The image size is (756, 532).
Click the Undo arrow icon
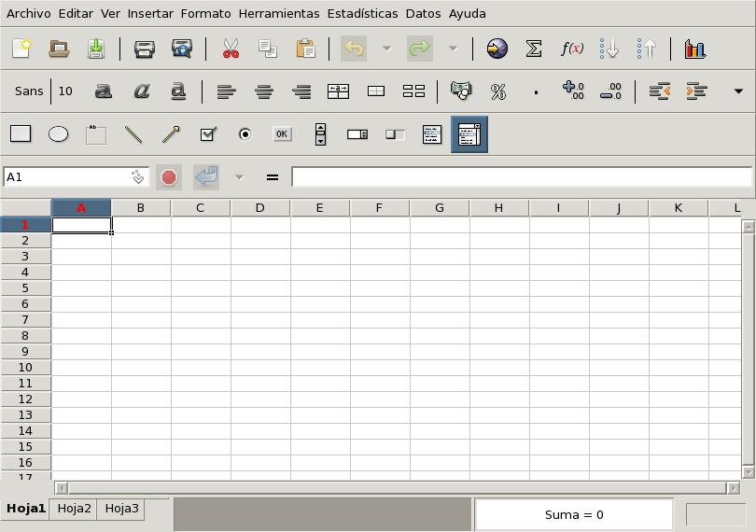coord(354,49)
